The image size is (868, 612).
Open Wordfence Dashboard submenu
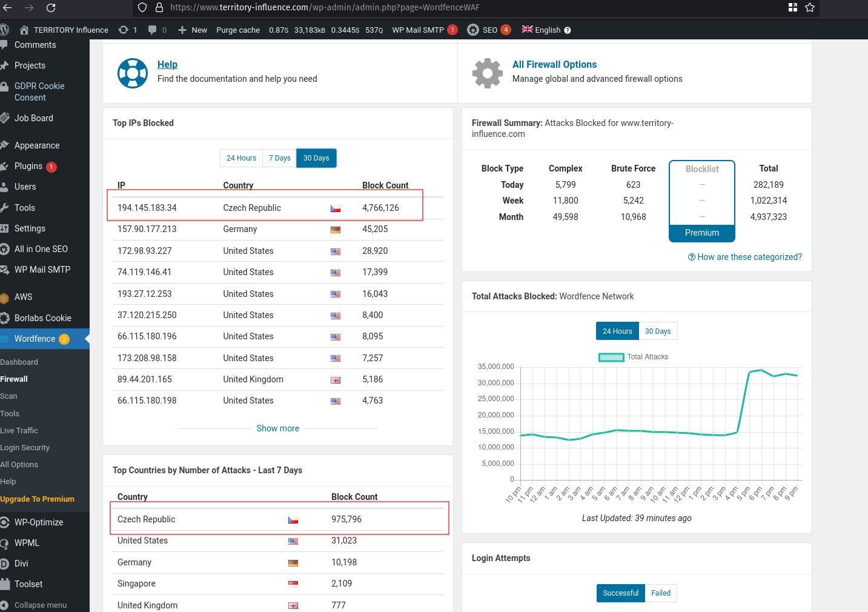19,362
